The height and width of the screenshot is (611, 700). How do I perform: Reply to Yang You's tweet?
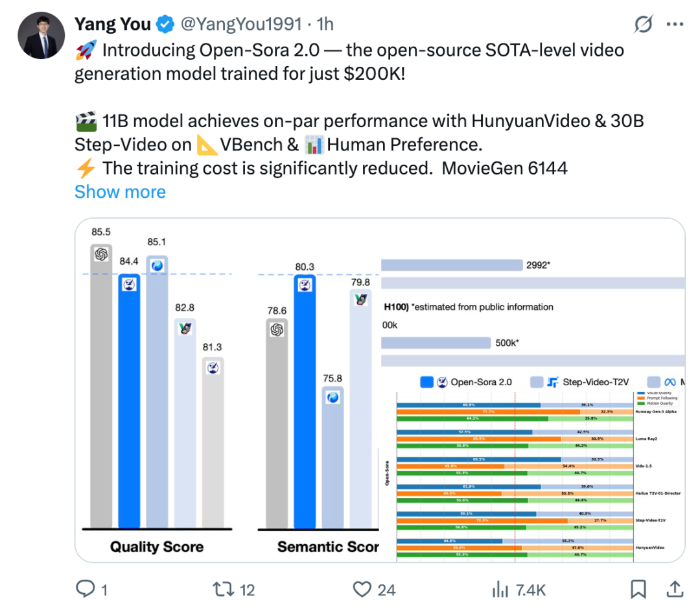(87, 590)
